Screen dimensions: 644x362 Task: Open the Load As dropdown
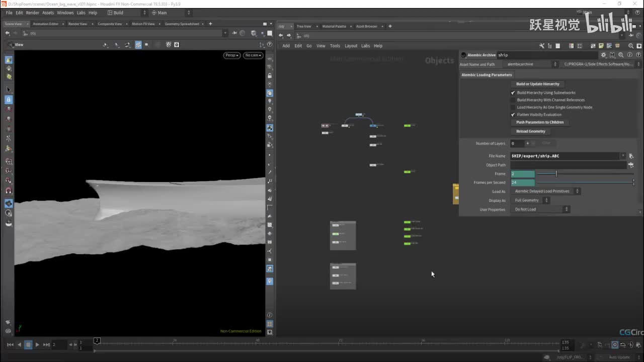(x=546, y=191)
